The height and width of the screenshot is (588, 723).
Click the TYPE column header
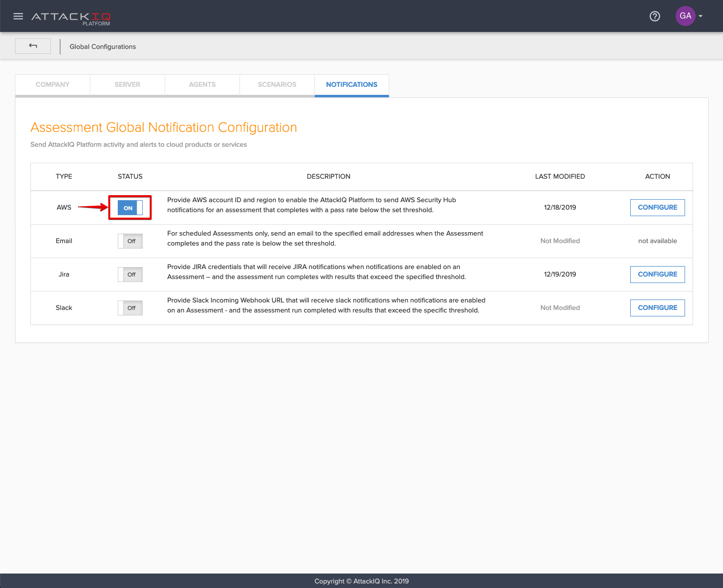pos(64,176)
